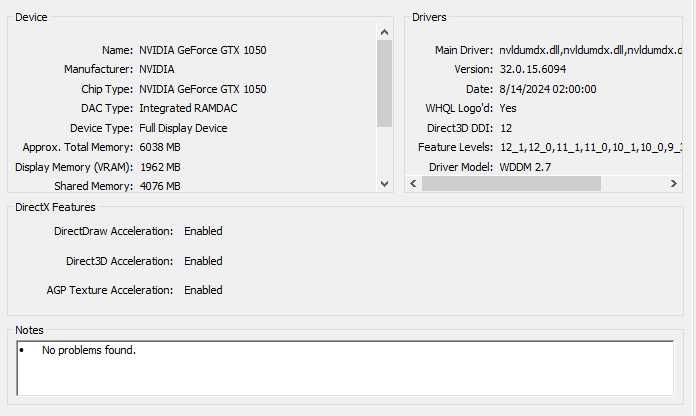The width and height of the screenshot is (696, 416).
Task: Click the 'Shared Memory:' label
Action: [93, 186]
